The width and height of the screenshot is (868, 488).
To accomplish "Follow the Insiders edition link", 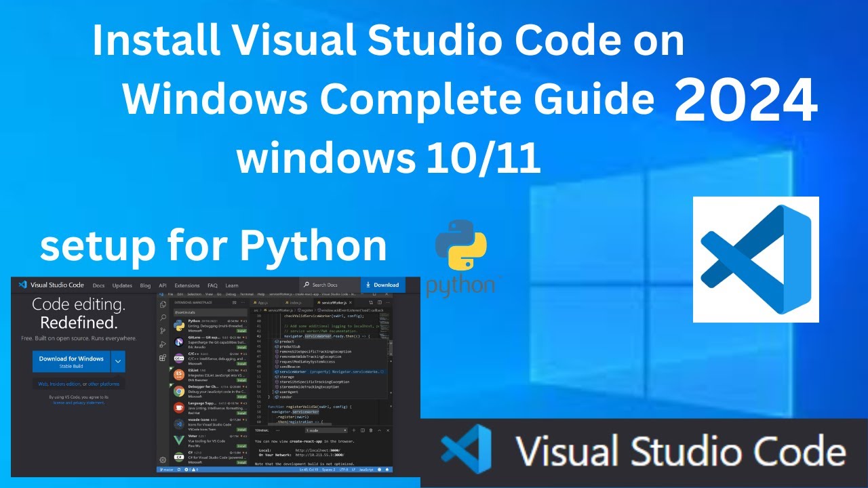I will coord(65,384).
